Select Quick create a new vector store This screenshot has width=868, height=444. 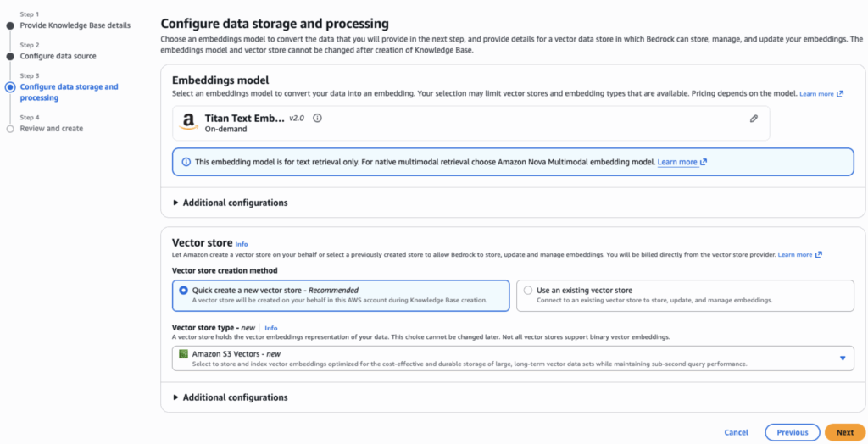[183, 291]
